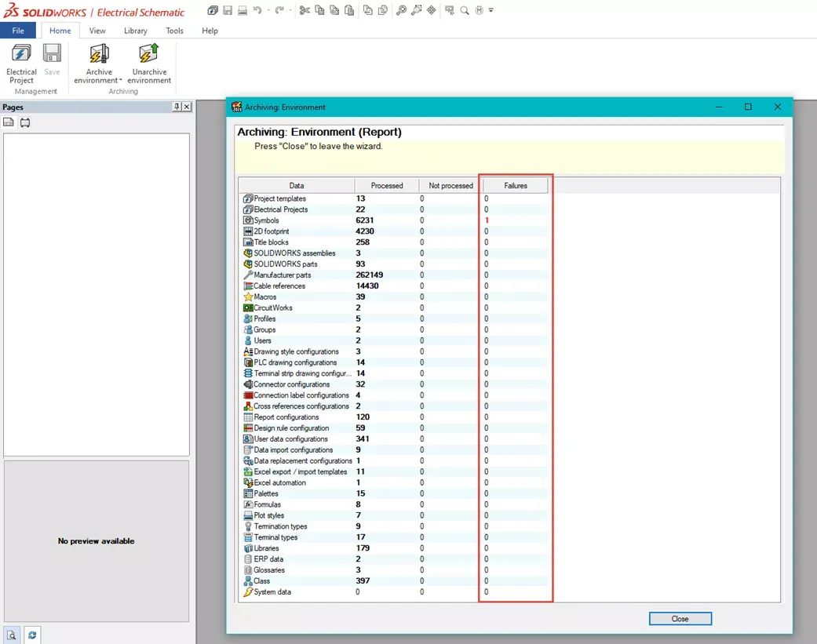Switch to the Home ribbon tab
Screen dimensions: 817x644
(60, 30)
